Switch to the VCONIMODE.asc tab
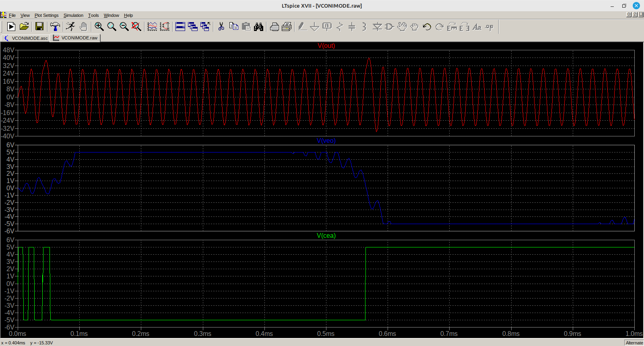Viewport: 644px width, 346px height. (25, 38)
